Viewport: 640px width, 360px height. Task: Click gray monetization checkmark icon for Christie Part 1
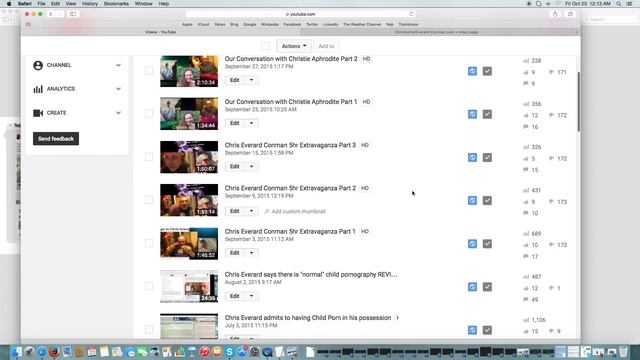(487, 114)
